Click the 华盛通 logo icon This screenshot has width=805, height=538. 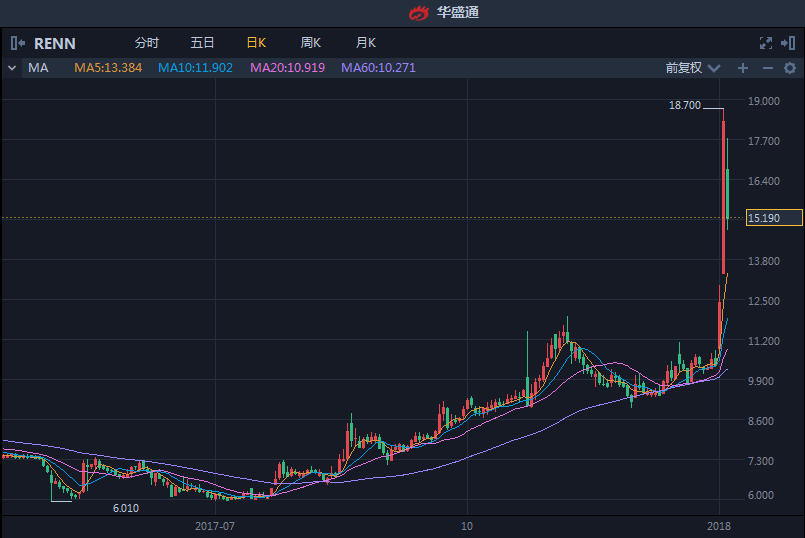click(x=418, y=13)
